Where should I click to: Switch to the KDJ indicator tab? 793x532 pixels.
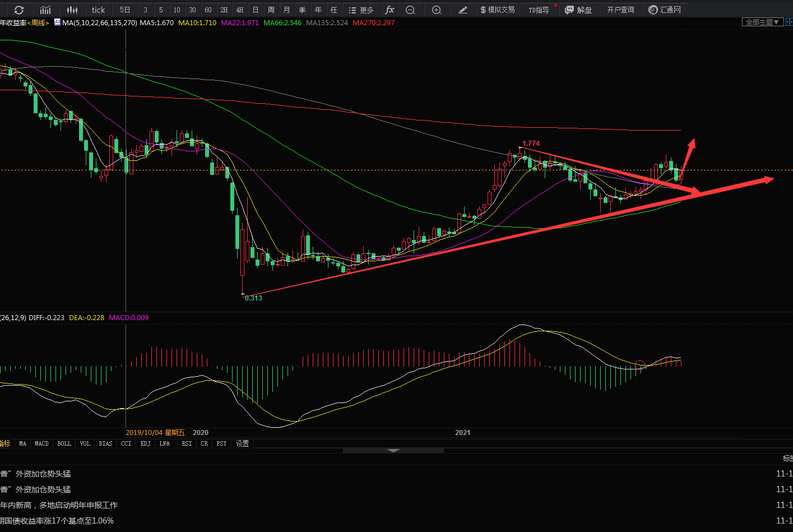click(145, 443)
